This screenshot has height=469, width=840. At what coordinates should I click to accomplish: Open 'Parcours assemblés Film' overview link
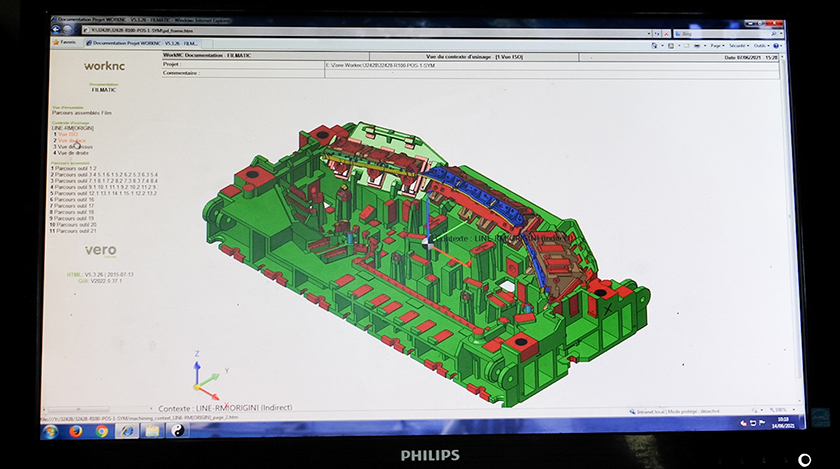coord(82,114)
